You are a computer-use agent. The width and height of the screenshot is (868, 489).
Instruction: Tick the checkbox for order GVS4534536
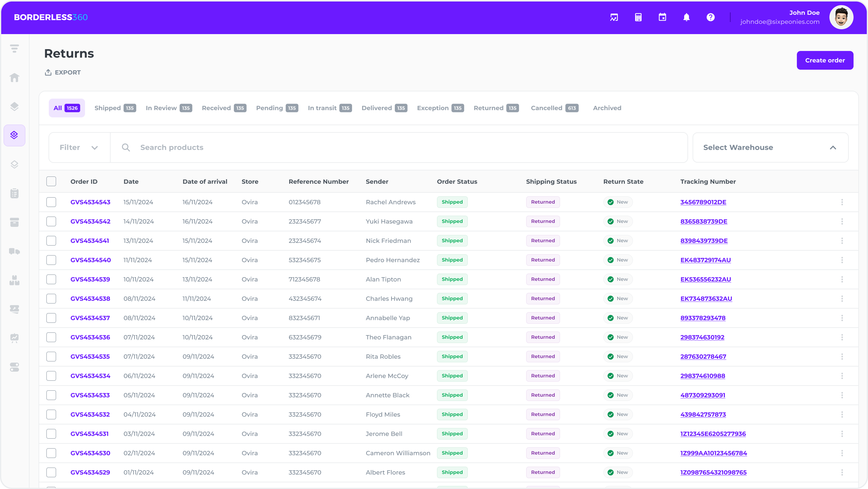coord(51,337)
